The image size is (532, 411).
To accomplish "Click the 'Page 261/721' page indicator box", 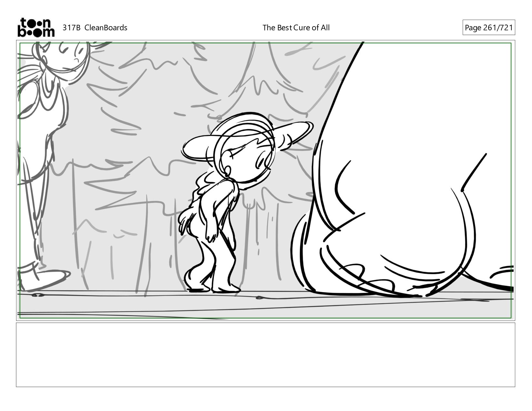I will click(488, 28).
